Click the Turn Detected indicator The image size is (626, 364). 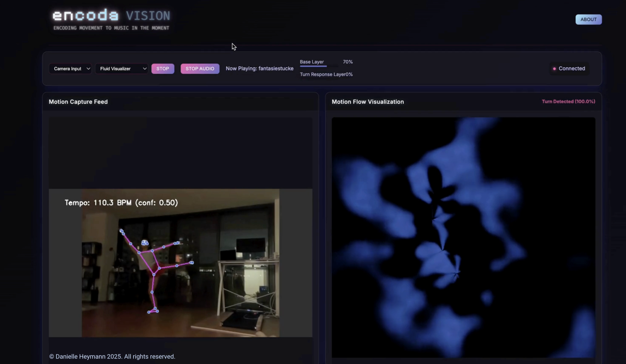pyautogui.click(x=568, y=101)
